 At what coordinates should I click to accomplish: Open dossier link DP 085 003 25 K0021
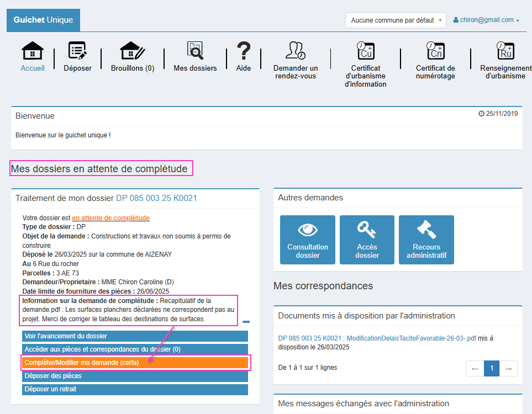156,198
